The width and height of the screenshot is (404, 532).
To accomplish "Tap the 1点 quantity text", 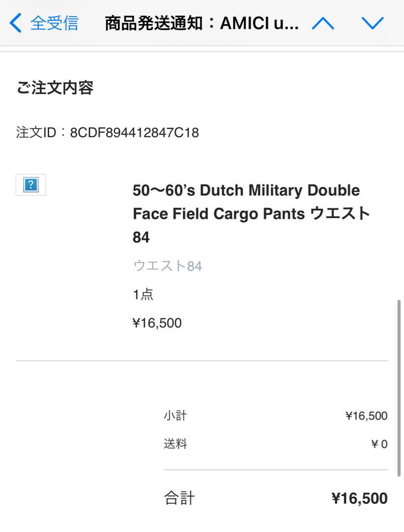I will click(x=143, y=294).
